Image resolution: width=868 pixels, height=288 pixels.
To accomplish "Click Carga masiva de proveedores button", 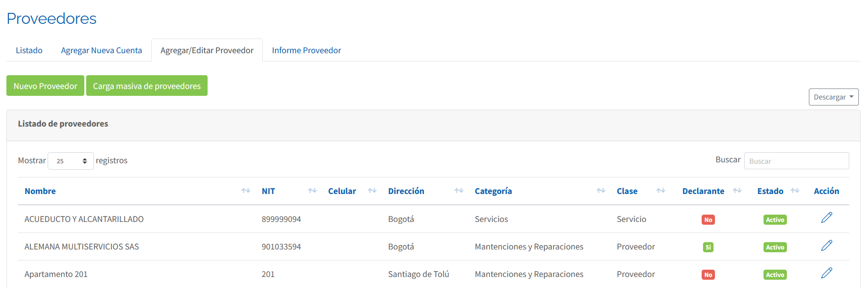I will tap(147, 86).
